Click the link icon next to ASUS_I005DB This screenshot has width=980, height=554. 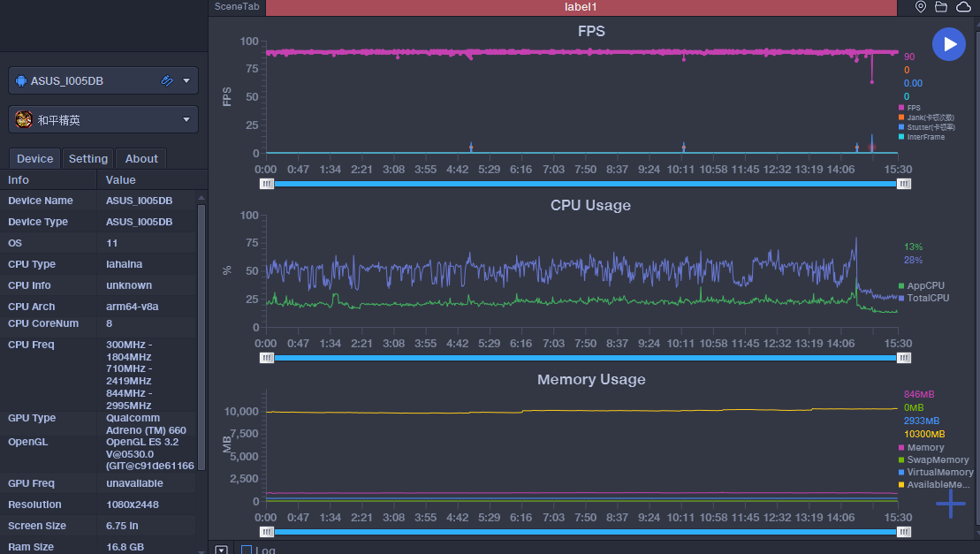click(x=167, y=80)
